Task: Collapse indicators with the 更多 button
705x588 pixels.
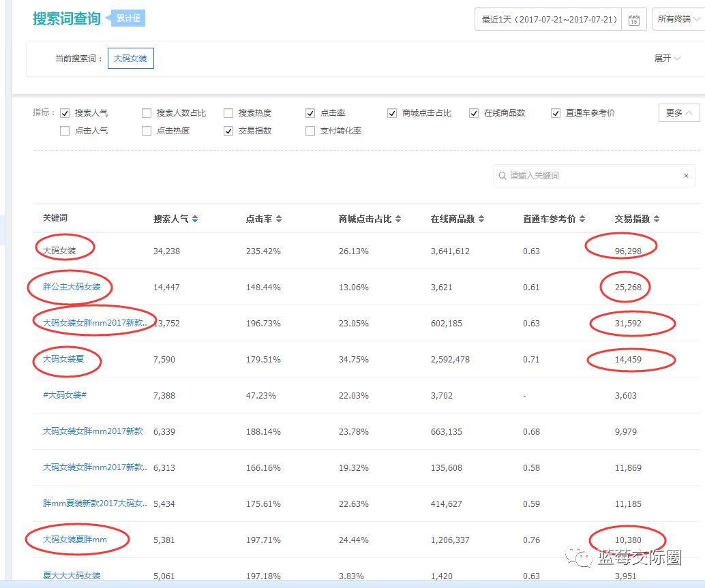Action: tap(679, 112)
